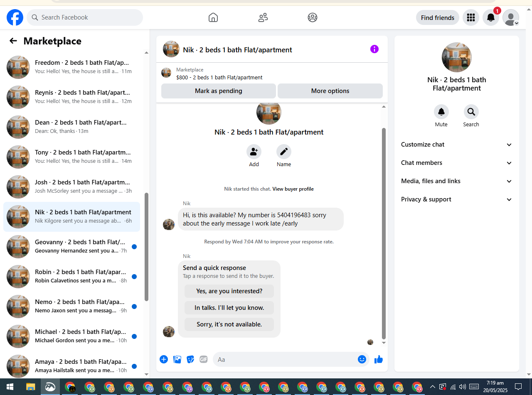The image size is (532, 395).
Task: Click the volume icon in system tray
Action: (x=463, y=387)
